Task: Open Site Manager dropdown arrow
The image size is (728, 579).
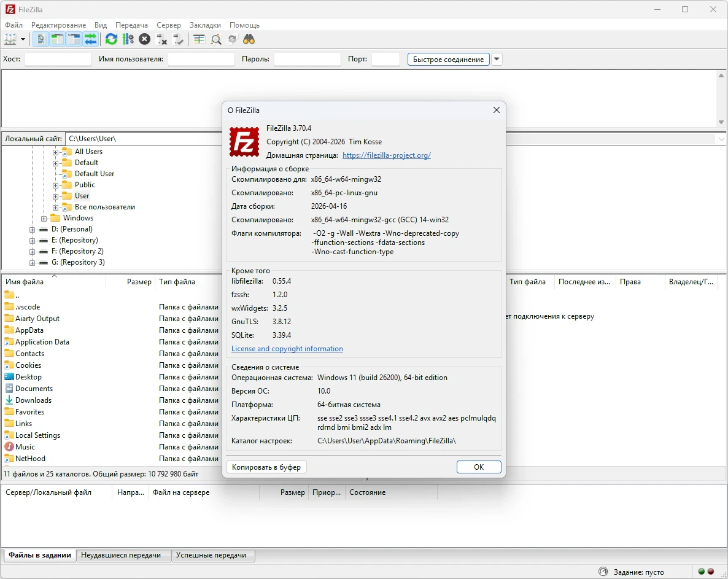Action: click(x=23, y=39)
